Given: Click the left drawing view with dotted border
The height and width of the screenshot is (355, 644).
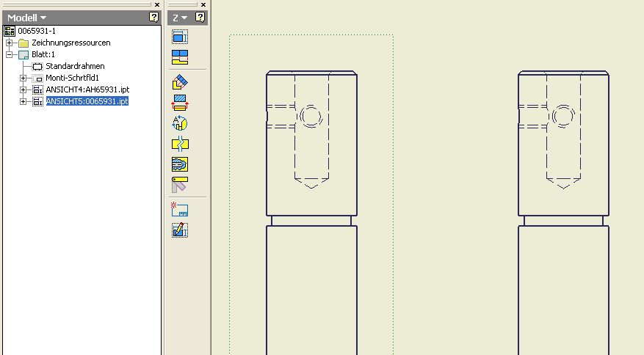Looking at the screenshot, I should pyautogui.click(x=311, y=195).
